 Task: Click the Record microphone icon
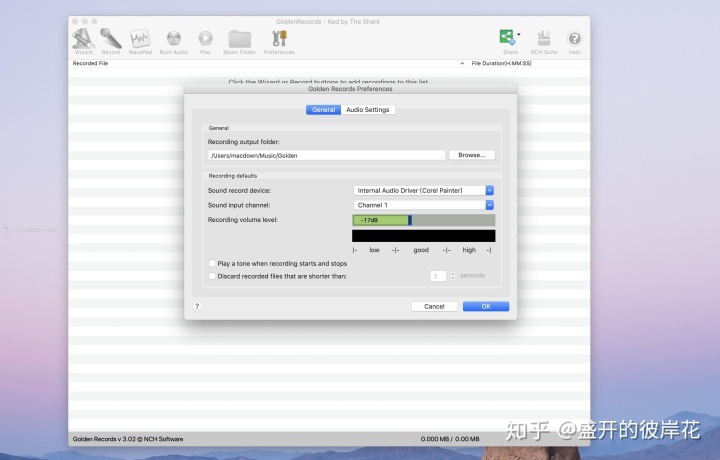point(111,41)
